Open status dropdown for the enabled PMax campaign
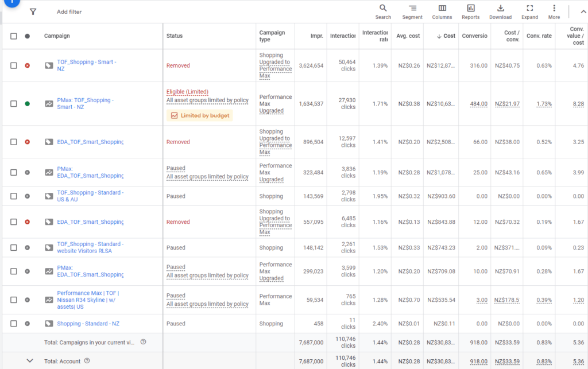Viewport: 588px width, 369px height. (27, 104)
